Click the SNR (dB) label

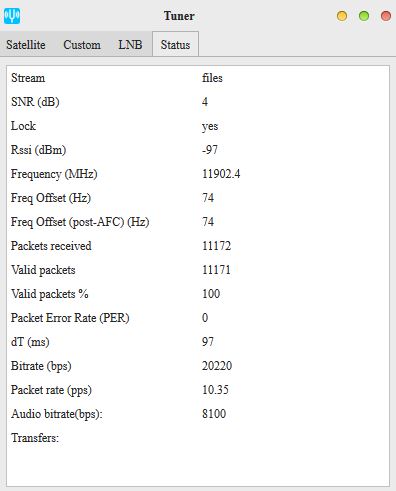(x=35, y=102)
